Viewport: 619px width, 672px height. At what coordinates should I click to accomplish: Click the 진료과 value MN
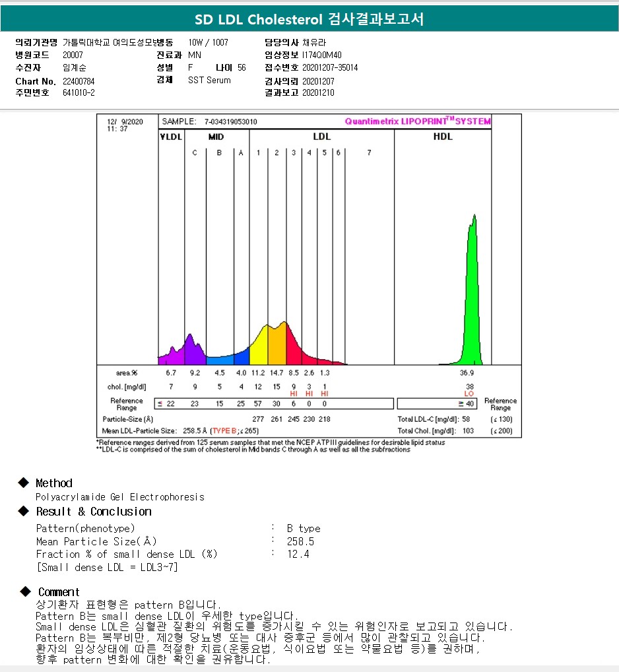(195, 55)
